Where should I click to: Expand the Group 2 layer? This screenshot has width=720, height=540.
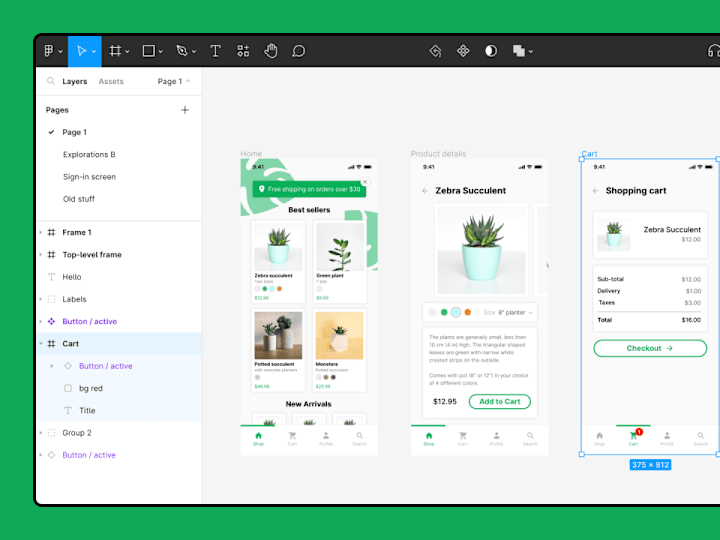41,433
